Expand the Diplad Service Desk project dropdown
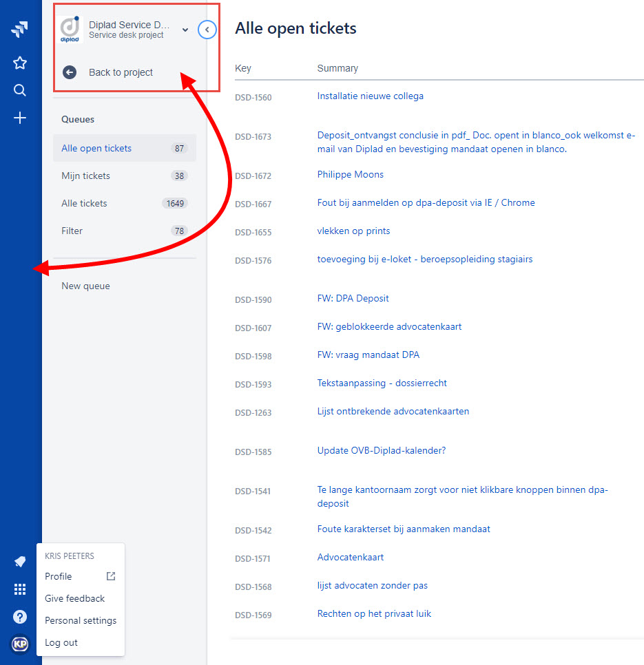This screenshot has height=665, width=644. point(185,30)
